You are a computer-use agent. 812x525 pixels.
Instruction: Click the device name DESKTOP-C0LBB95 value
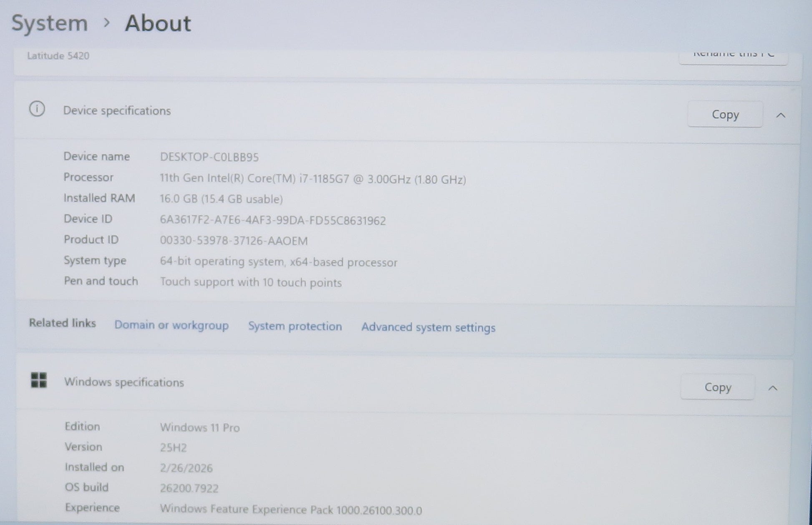pyautogui.click(x=209, y=157)
